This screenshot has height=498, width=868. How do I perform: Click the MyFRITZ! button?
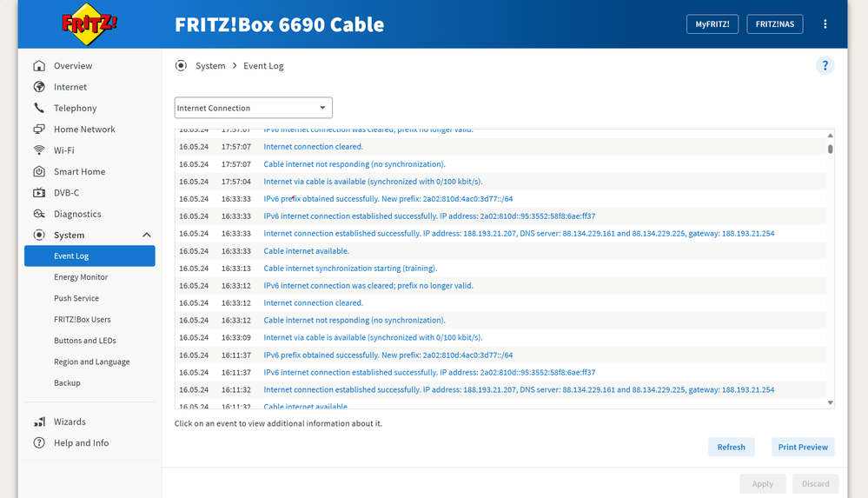click(x=712, y=23)
